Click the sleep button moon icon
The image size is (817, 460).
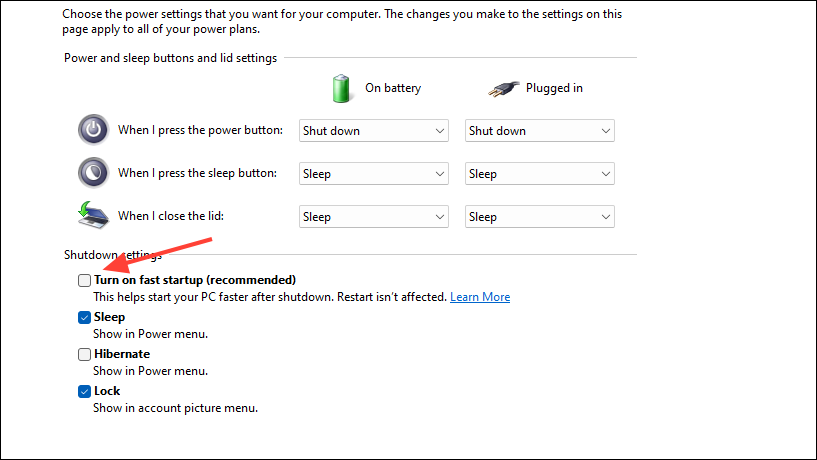(93, 172)
